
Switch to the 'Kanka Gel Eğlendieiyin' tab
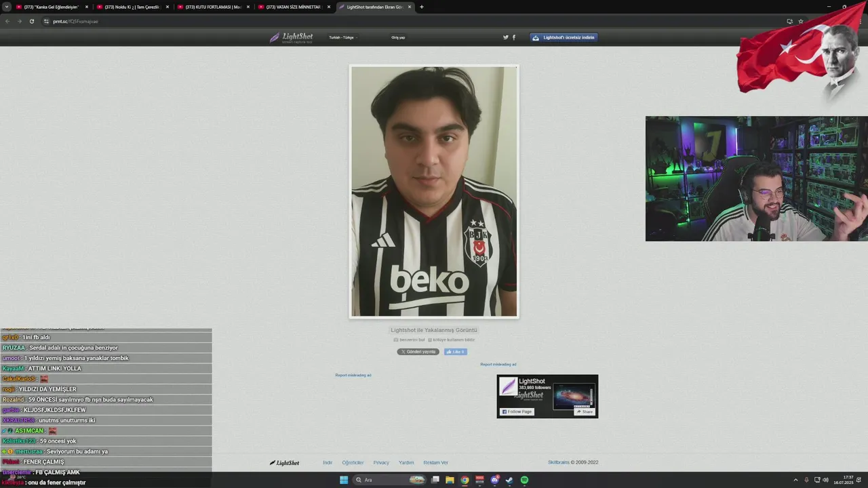coord(53,7)
